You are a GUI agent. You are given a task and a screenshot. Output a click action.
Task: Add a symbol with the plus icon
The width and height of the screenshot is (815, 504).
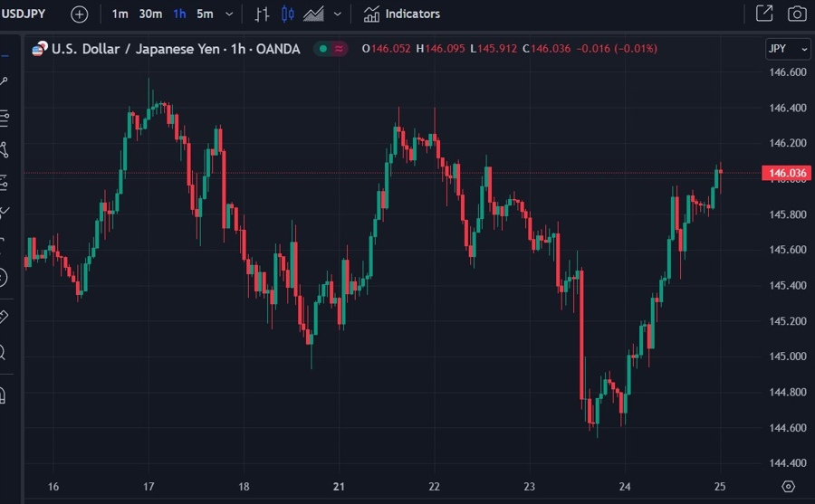tap(79, 14)
